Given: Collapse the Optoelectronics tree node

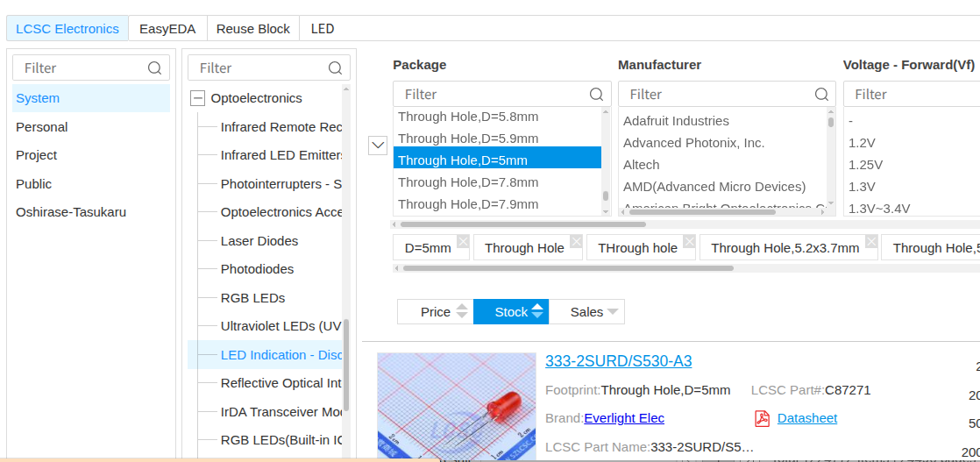Looking at the screenshot, I should coord(197,98).
